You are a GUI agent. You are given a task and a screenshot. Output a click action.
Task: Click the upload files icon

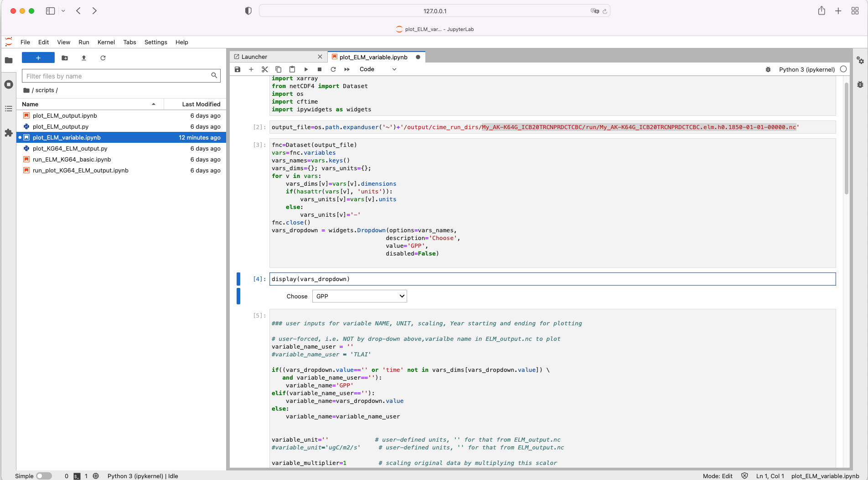(x=84, y=58)
